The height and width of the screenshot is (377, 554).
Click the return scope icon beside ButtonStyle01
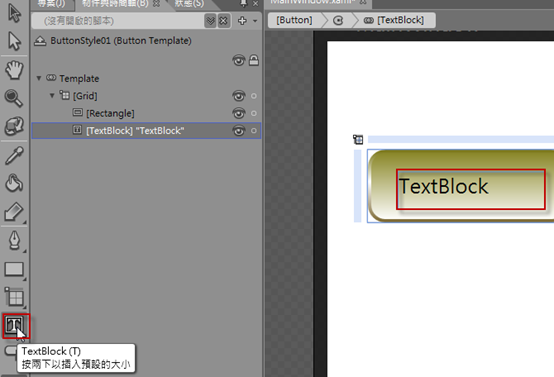pyautogui.click(x=40, y=41)
